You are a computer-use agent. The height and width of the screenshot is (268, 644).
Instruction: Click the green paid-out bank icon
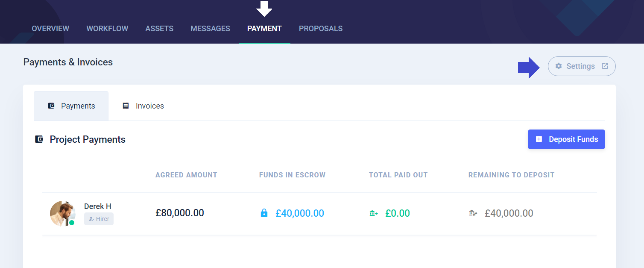click(x=374, y=213)
